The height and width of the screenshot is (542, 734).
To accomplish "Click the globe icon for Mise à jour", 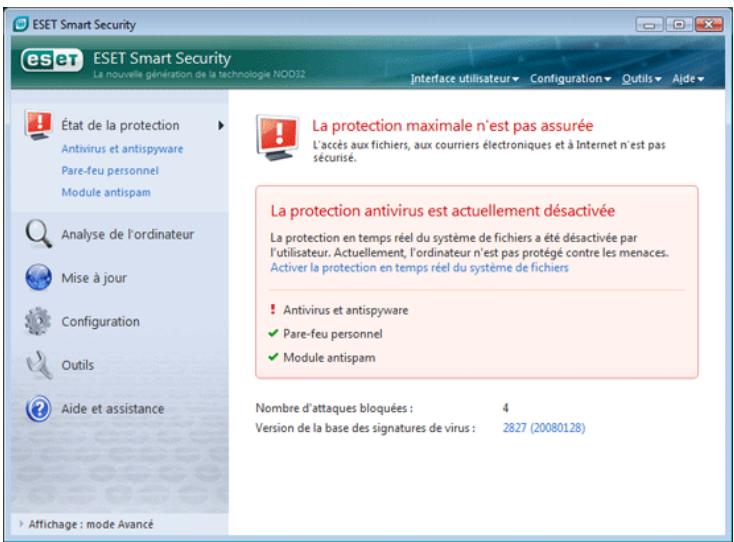I will [x=38, y=277].
